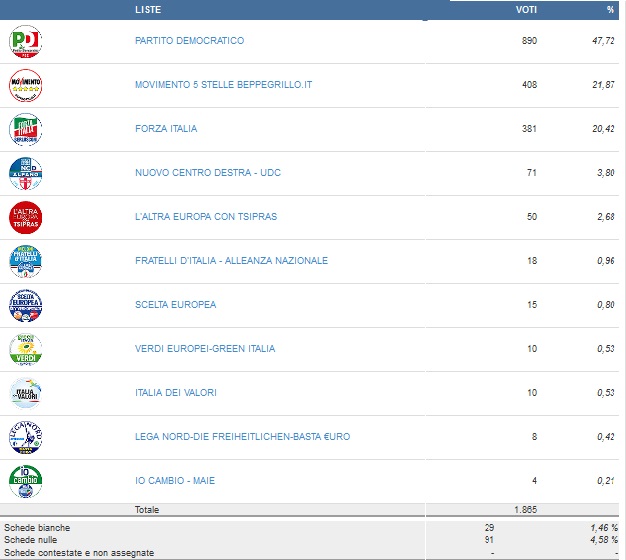Image resolution: width=626 pixels, height=560 pixels.
Task: Click the Movimento 5 Stelle logo
Action: [26, 85]
